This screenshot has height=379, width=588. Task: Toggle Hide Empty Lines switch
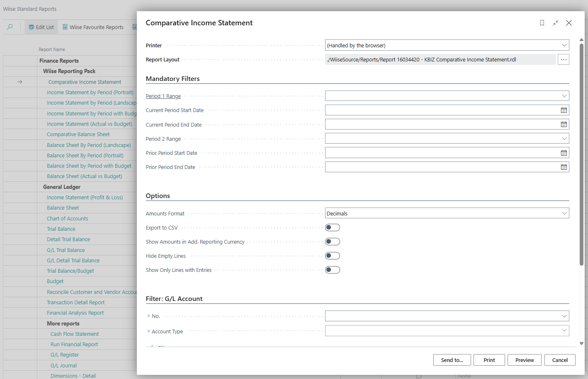[332, 256]
